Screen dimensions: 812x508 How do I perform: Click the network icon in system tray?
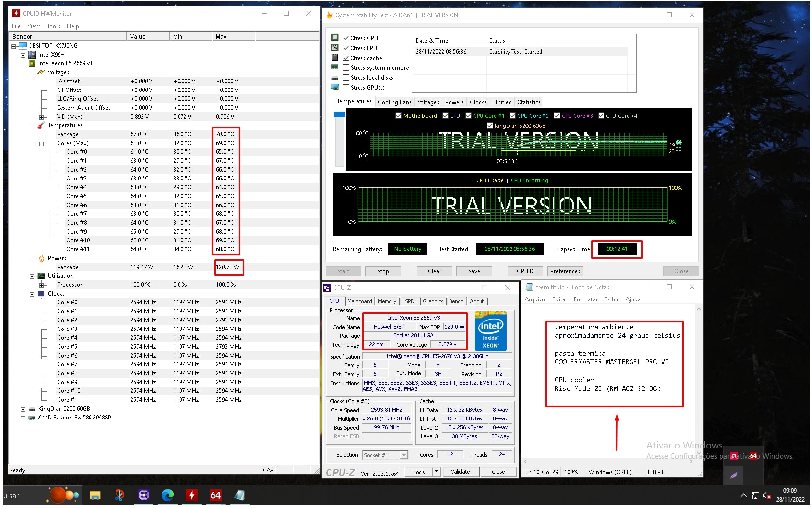click(755, 495)
